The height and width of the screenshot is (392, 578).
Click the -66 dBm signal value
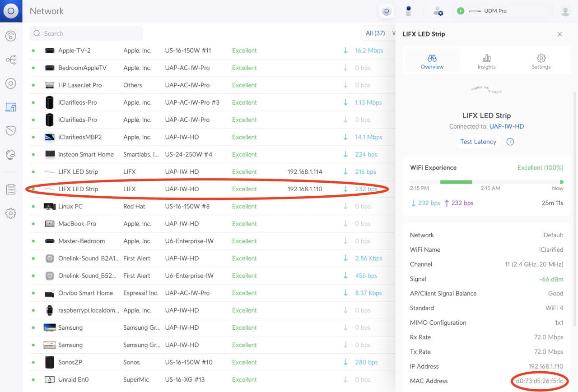551,279
